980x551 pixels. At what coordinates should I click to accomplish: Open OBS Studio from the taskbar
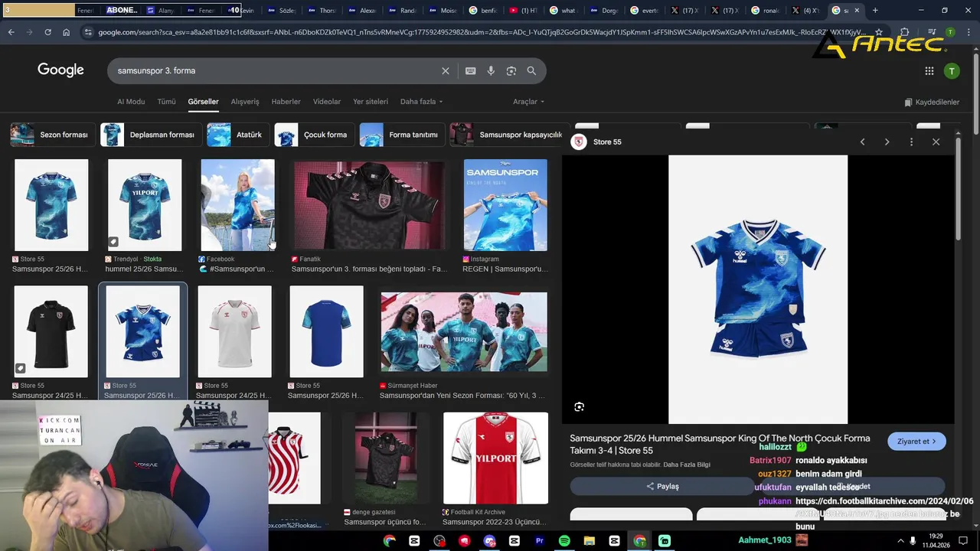[x=439, y=541]
